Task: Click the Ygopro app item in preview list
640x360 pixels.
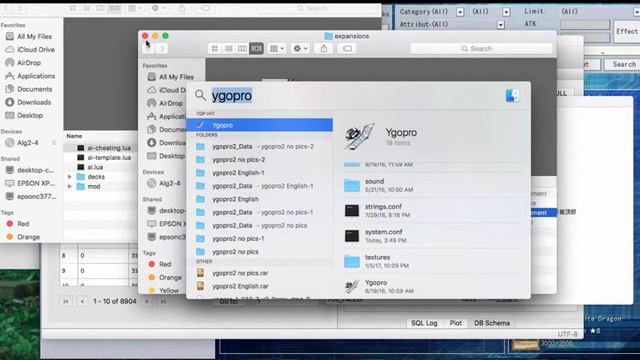Action: point(433,287)
